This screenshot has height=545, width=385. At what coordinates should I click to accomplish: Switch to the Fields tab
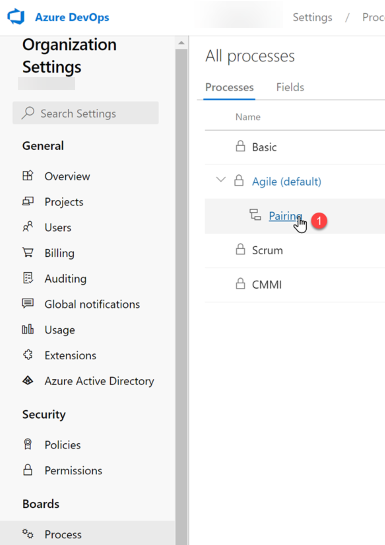coord(290,87)
